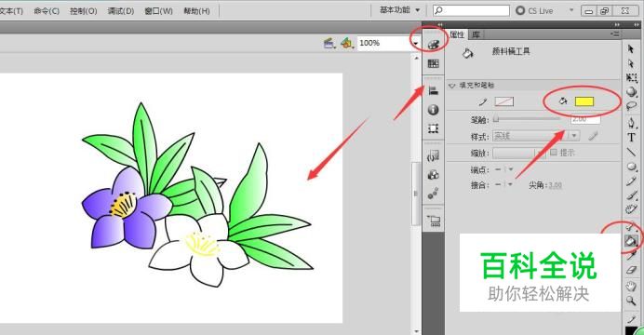Select the Selection arrow tool
The height and width of the screenshot is (335, 644).
(631, 48)
